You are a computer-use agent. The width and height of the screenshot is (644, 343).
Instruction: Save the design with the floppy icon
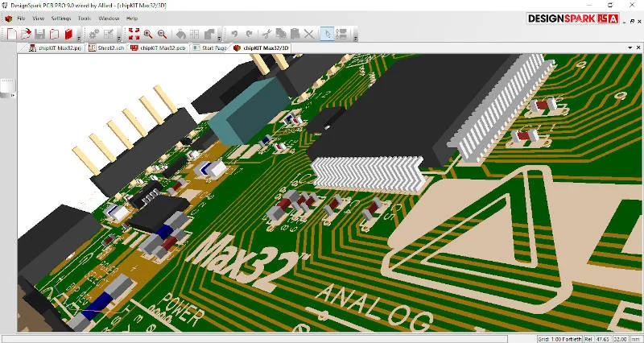coord(39,34)
